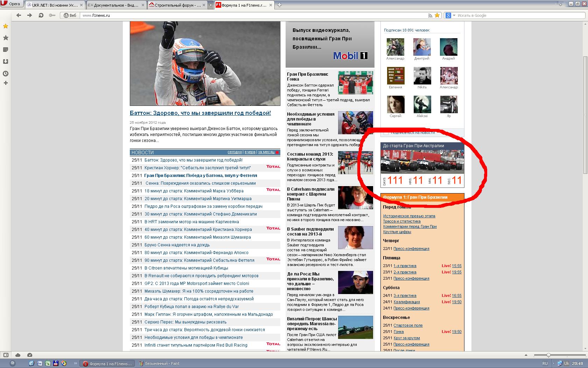Screen dimensions: 588x368
Task: Select the Формула 1 на F1news tab
Action: pos(244,5)
